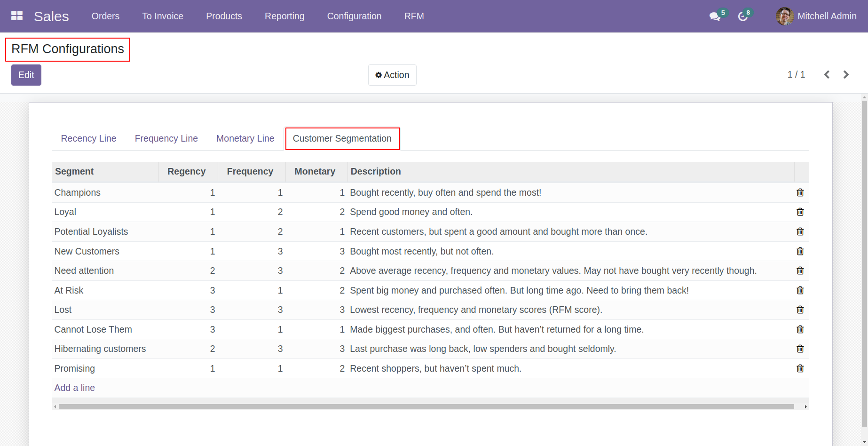This screenshot has height=446, width=868.
Task: Delete the Hibernating customers row
Action: click(800, 349)
